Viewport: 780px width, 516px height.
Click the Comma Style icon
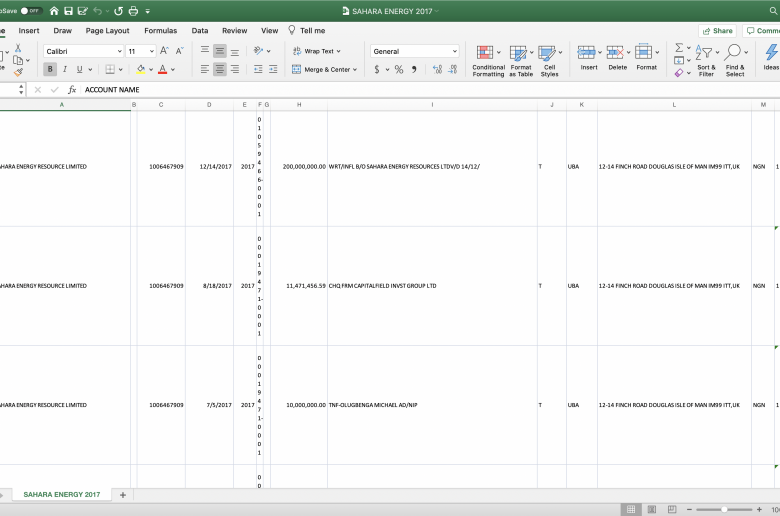coord(414,70)
